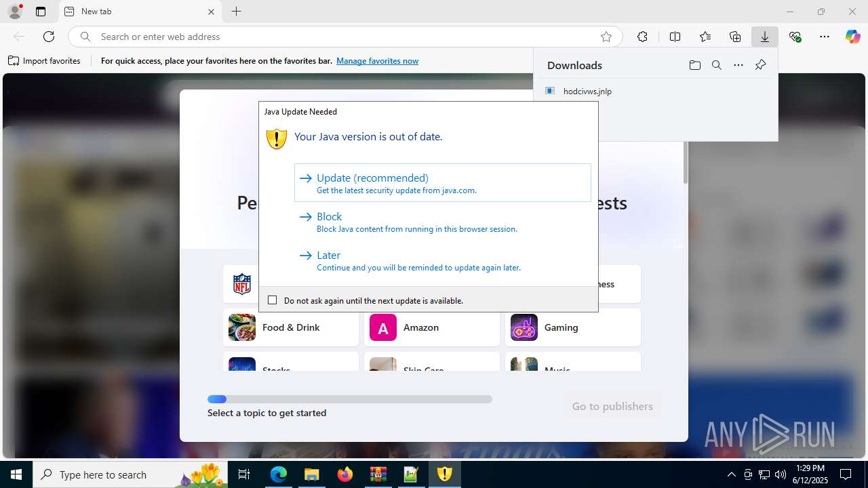This screenshot has width=868, height=488.
Task: Open the green notepad taskbar app
Action: tap(411, 474)
